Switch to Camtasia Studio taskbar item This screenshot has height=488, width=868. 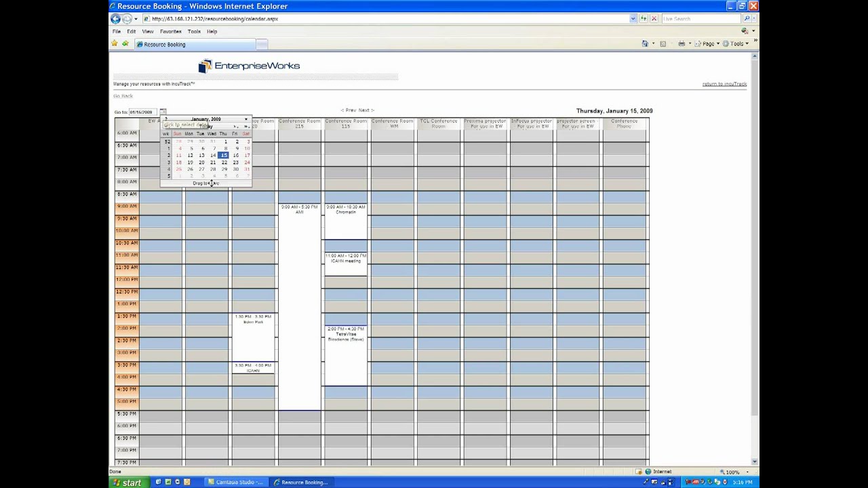[x=235, y=483]
